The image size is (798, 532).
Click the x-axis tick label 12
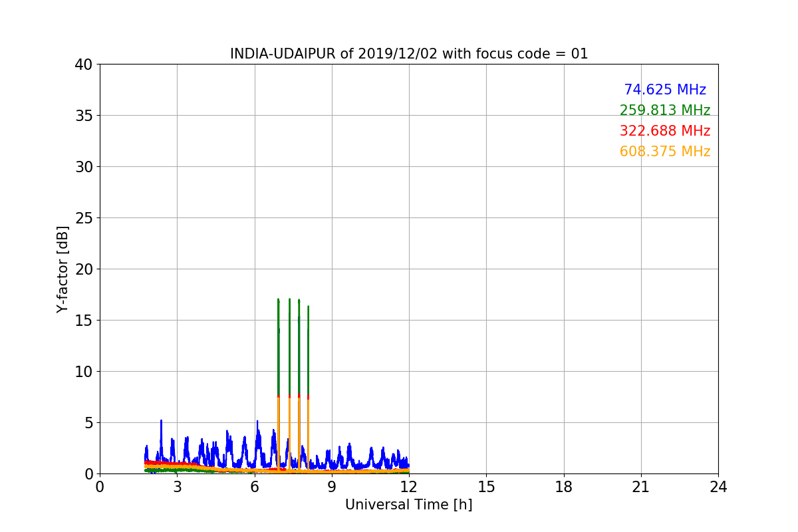409,487
